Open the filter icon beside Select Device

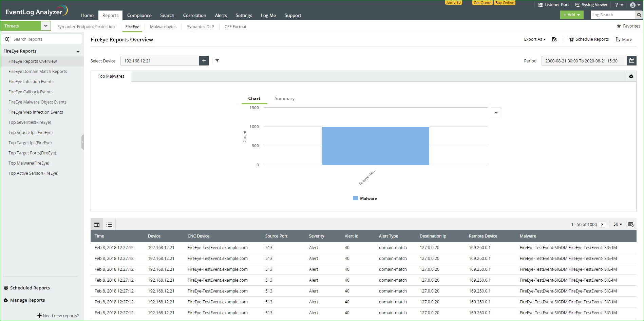[x=217, y=61]
